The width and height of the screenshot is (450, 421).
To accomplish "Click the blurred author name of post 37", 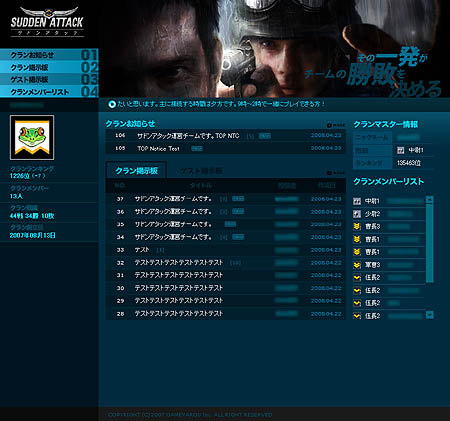I will tap(287, 199).
